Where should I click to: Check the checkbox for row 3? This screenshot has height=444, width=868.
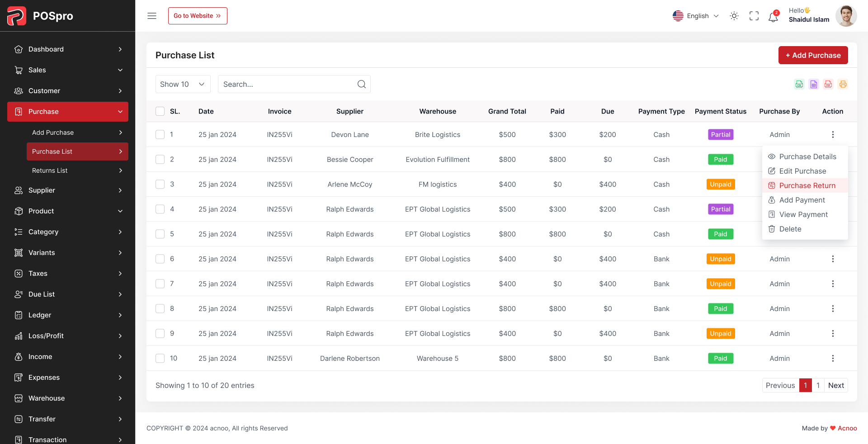[160, 184]
